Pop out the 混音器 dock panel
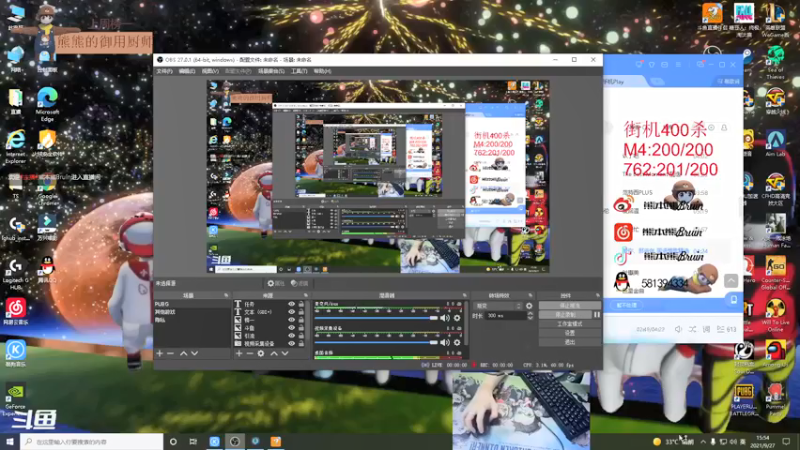The width and height of the screenshot is (800, 450). tap(464, 295)
